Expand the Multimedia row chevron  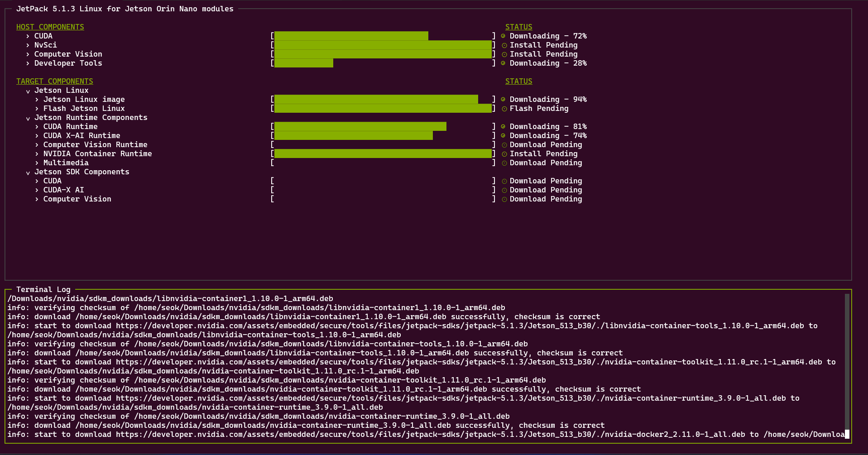(37, 163)
